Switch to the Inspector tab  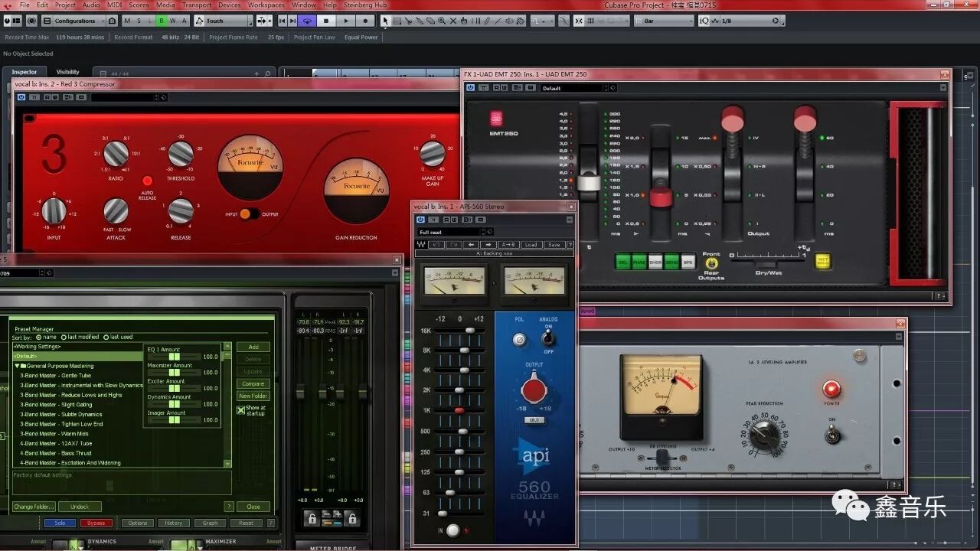(24, 72)
